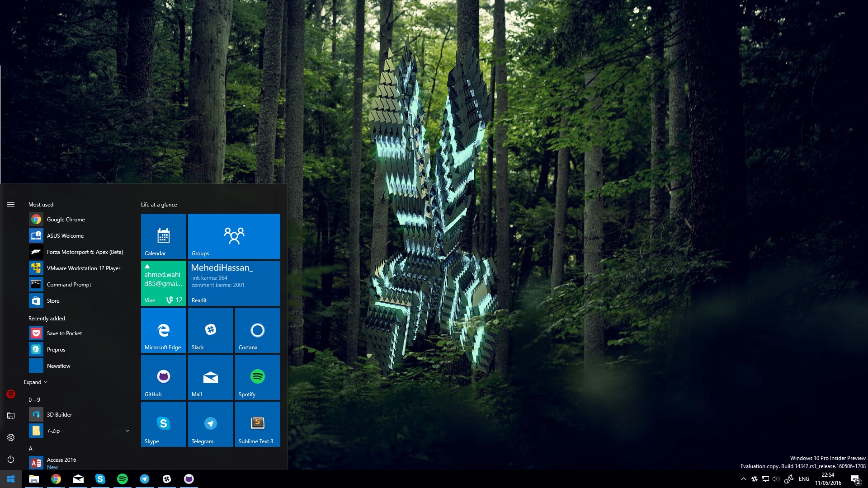The width and height of the screenshot is (868, 488).
Task: Click the Start Menu hamburger icon
Action: click(x=11, y=204)
